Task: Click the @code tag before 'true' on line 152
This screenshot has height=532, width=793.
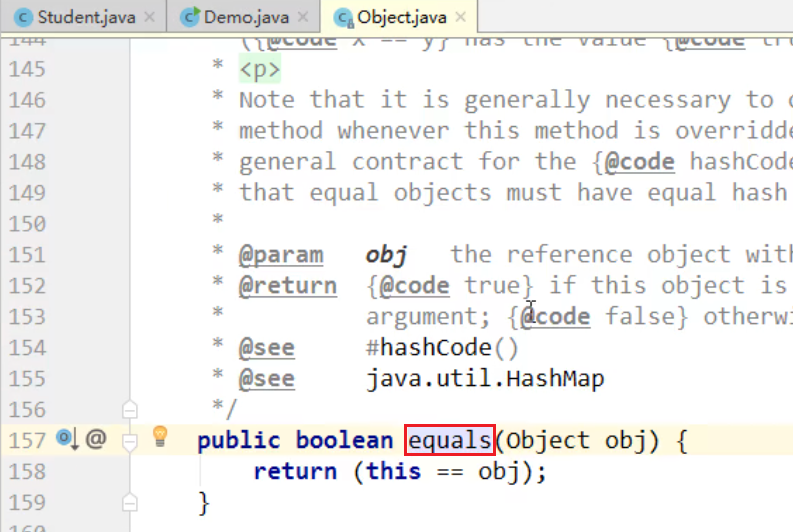Action: 414,286
